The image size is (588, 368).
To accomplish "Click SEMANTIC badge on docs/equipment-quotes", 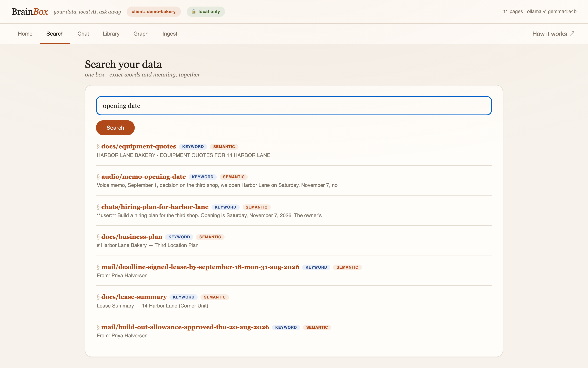I will click(x=224, y=147).
